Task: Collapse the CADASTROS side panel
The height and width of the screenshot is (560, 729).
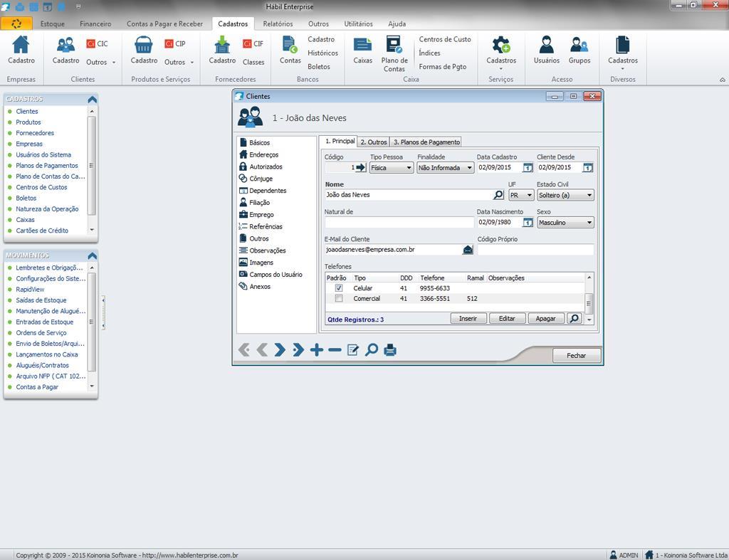Action: point(92,99)
